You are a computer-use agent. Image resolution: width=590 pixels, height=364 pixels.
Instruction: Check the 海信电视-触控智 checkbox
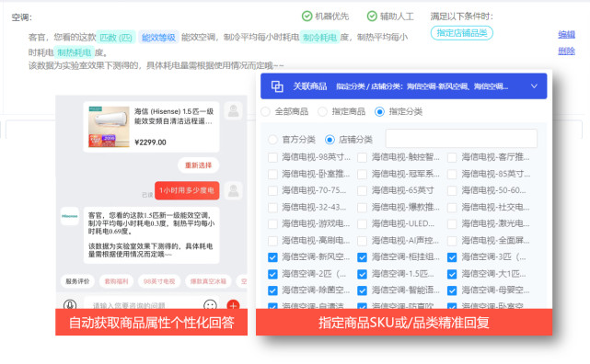[x=363, y=157]
